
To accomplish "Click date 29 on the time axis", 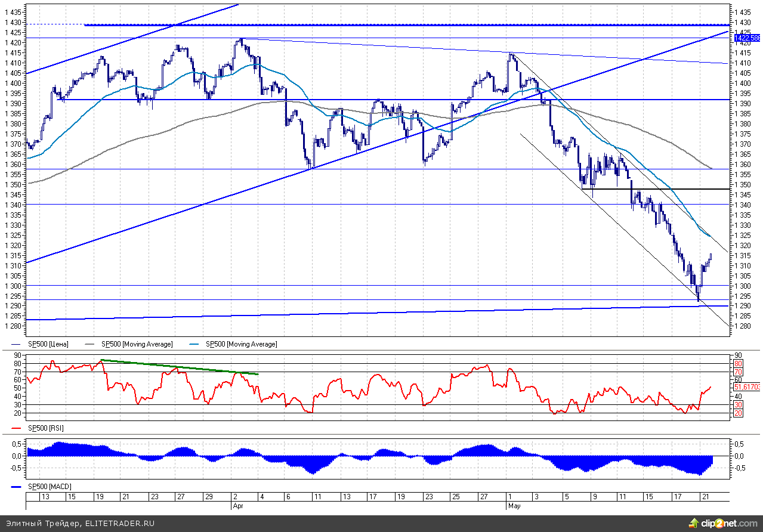I will click(208, 497).
